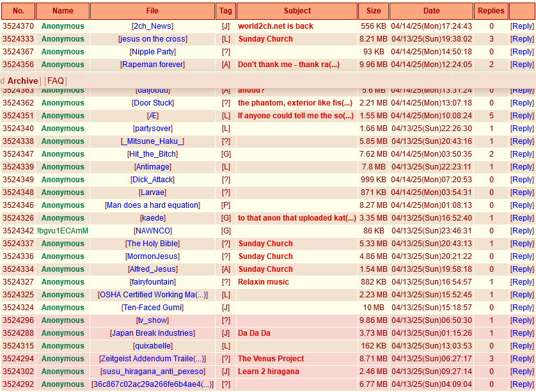Open the Æ file link
The width and height of the screenshot is (536, 392).
153,116
